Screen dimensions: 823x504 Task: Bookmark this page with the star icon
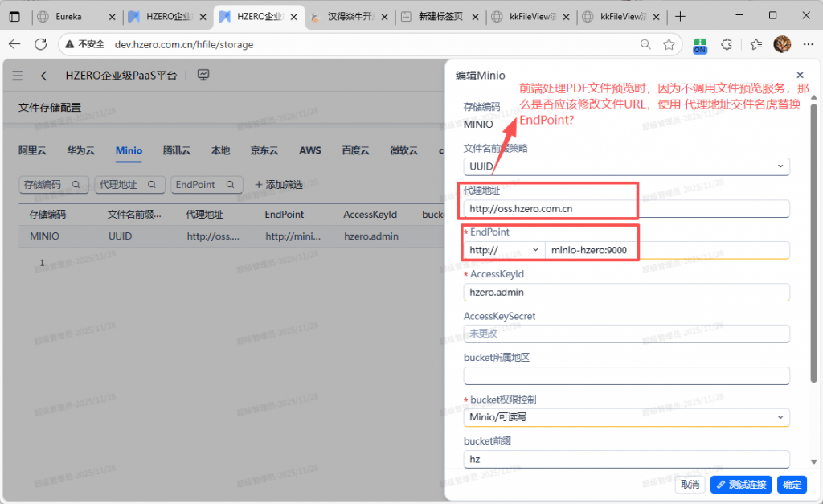coord(669,44)
